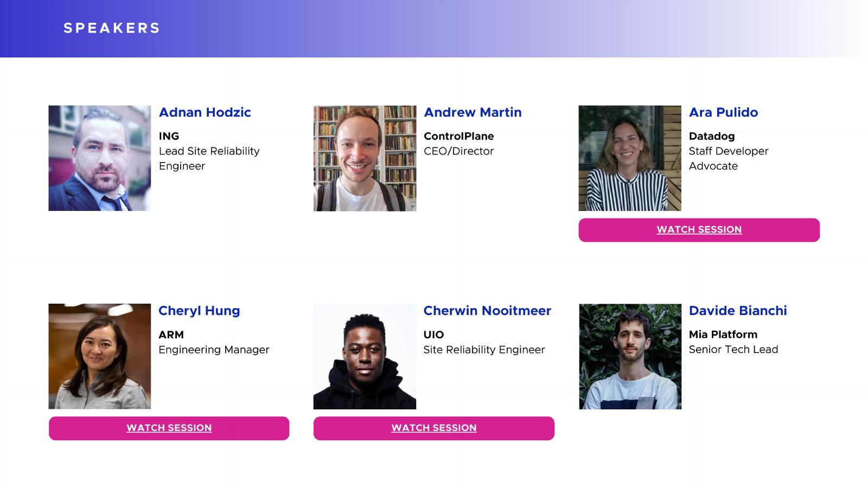Click the Datadog company name

click(x=711, y=136)
